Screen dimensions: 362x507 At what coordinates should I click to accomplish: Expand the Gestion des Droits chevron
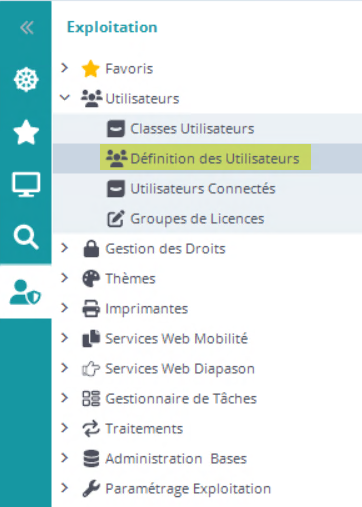coord(65,248)
